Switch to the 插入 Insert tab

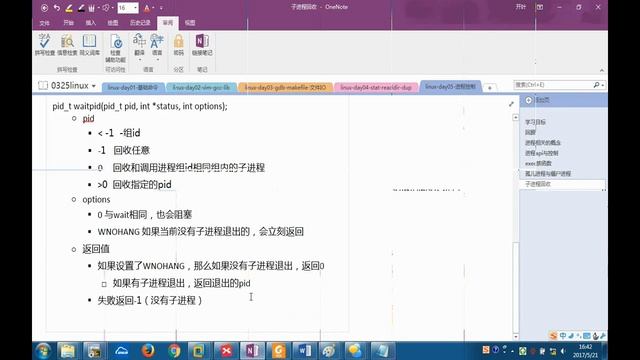(91, 23)
